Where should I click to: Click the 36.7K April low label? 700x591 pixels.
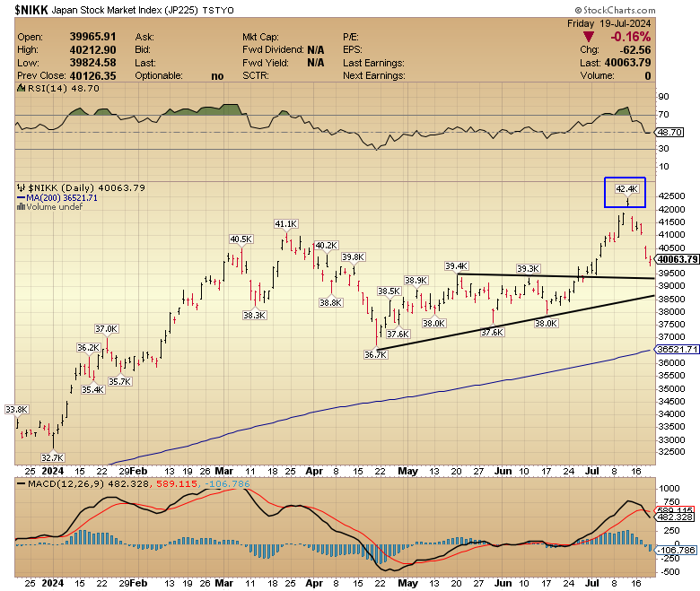click(x=375, y=354)
